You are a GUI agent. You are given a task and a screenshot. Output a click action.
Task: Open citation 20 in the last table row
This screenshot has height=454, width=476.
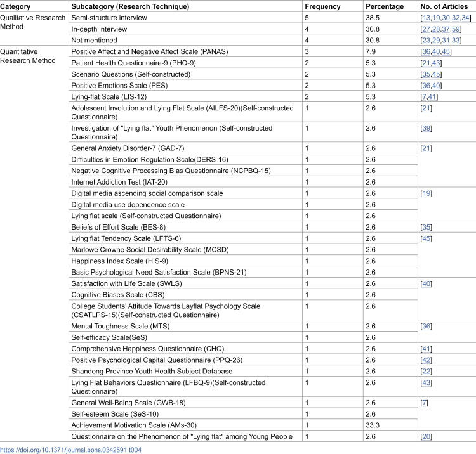pos(426,436)
